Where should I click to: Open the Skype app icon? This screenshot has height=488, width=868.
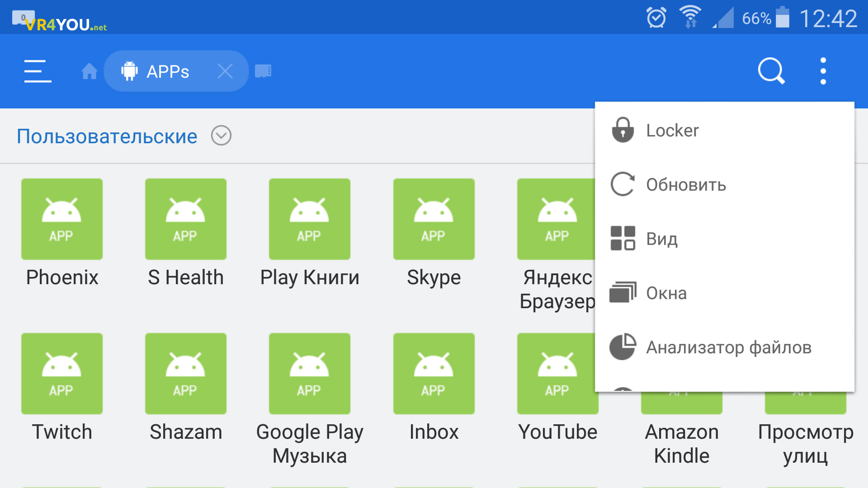[x=434, y=219]
